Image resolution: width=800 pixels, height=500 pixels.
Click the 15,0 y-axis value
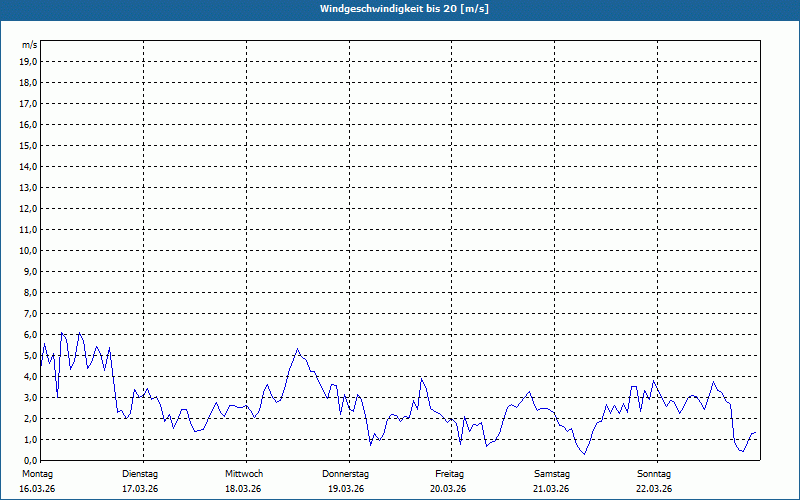tap(29, 145)
